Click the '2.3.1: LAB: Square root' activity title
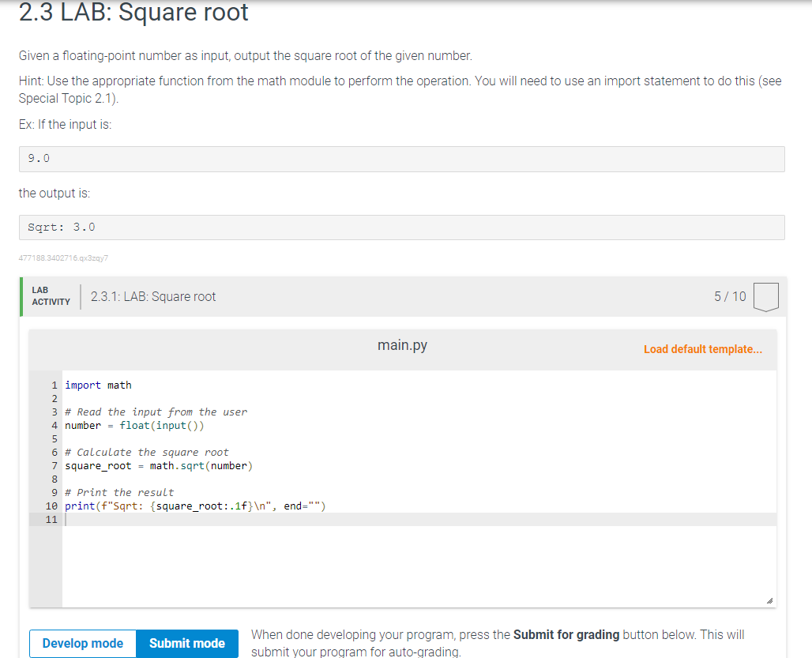This screenshot has height=658, width=812. [153, 297]
